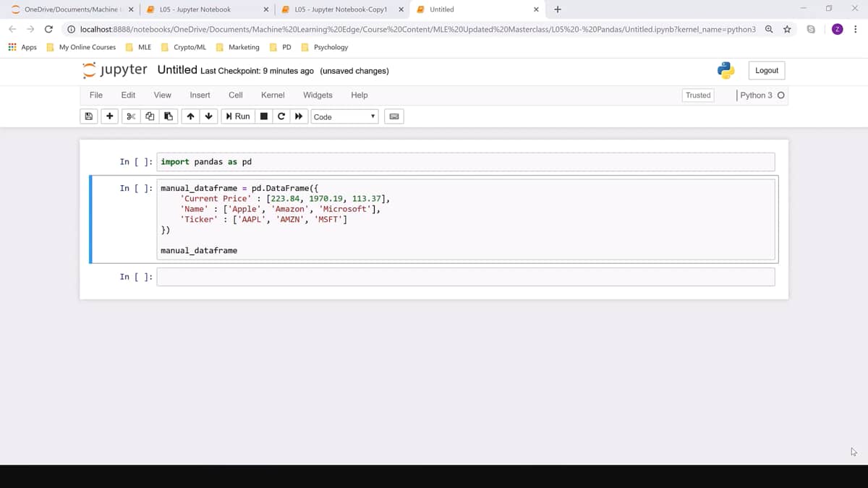This screenshot has height=488, width=868.
Task: Bookmark this page with star icon
Action: tap(787, 29)
